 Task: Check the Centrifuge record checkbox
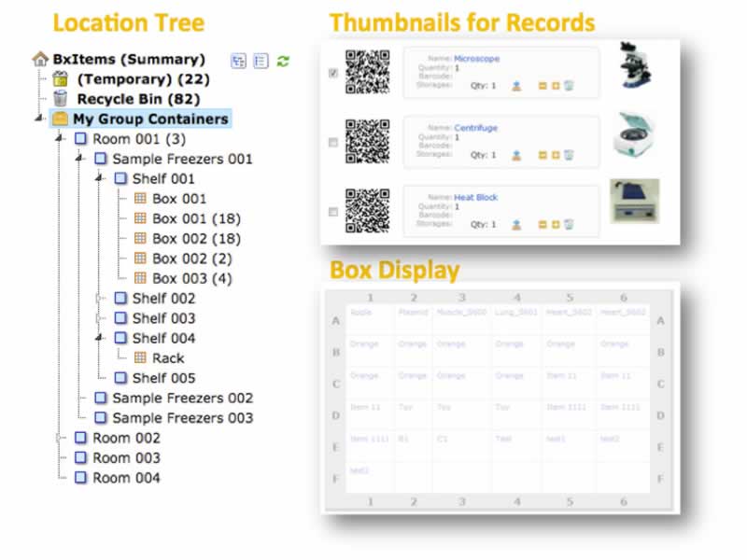point(333,142)
